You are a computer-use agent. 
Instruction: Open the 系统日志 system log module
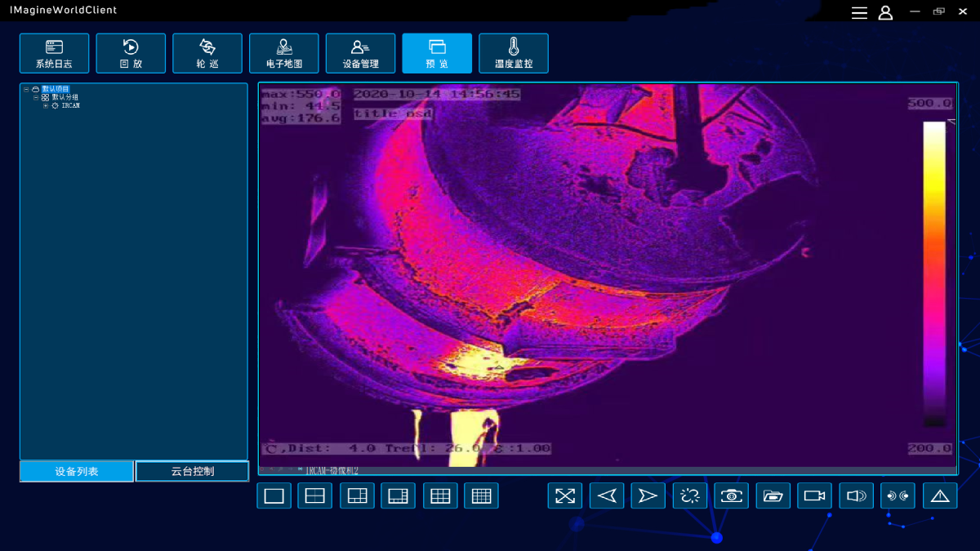(x=54, y=54)
